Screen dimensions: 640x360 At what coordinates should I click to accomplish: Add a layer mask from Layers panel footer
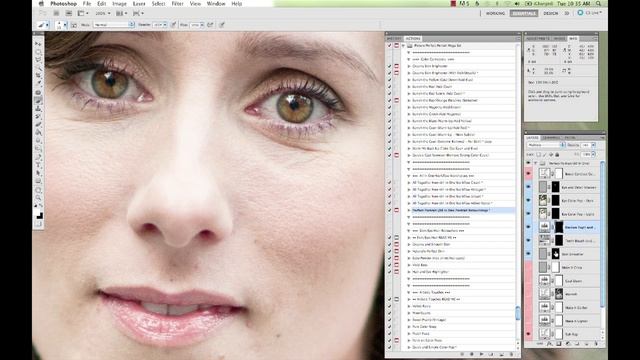559,344
